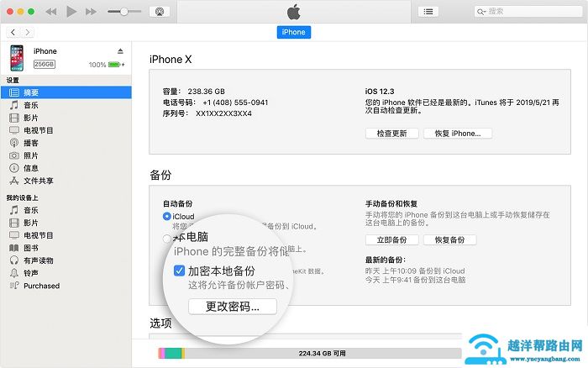Go back using the left chevron
The height and width of the screenshot is (368, 588).
[13, 32]
